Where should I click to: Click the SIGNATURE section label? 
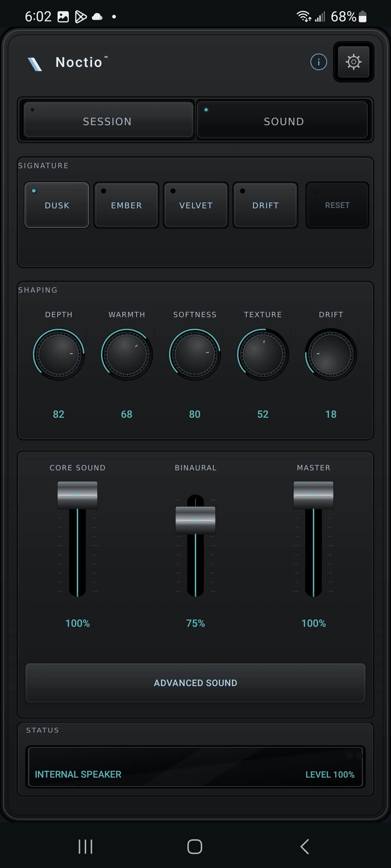pos(43,166)
